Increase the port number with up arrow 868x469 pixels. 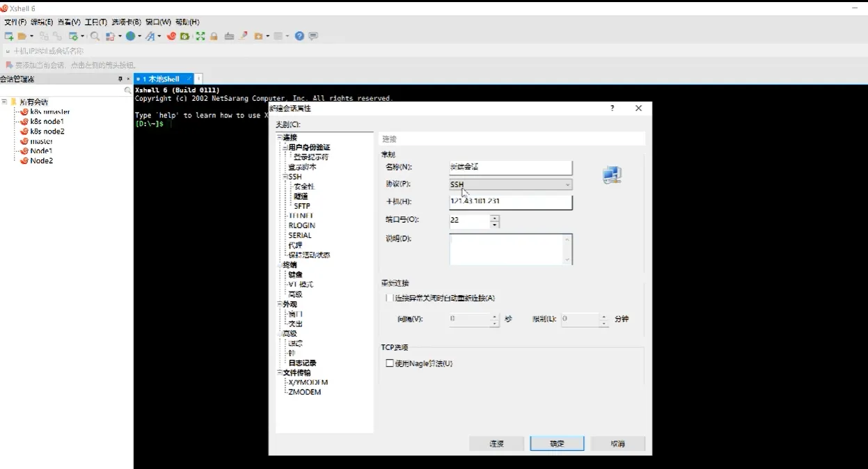[495, 218]
